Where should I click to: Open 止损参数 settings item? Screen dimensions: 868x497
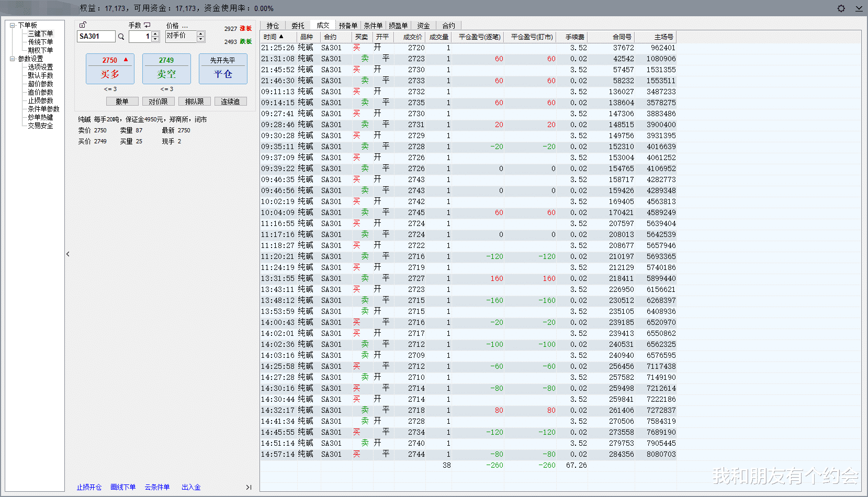click(40, 100)
